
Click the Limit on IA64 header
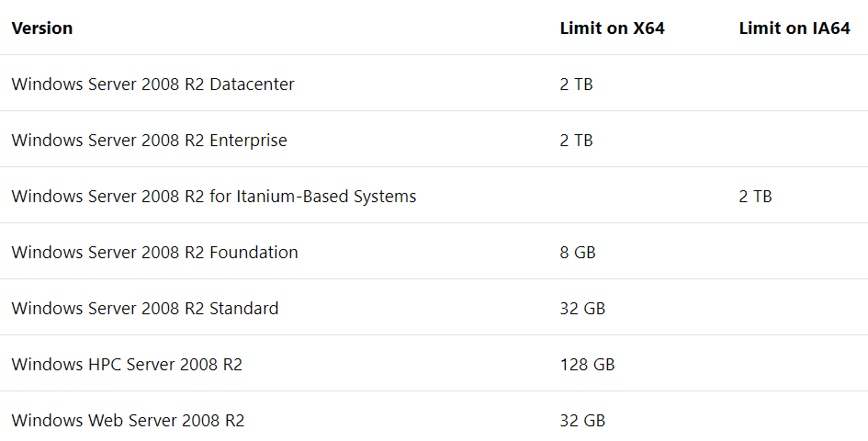pyautogui.click(x=795, y=28)
